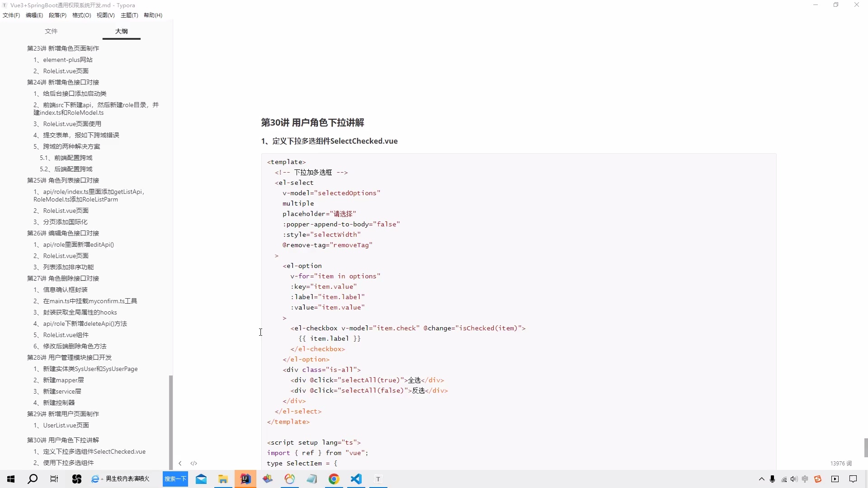Open the word count showing 13976 词
The image size is (868, 488).
tap(841, 463)
